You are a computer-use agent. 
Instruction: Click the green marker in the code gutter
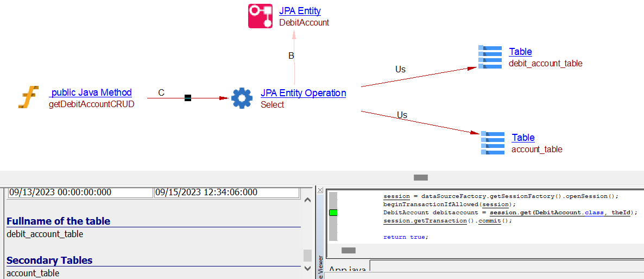(333, 212)
